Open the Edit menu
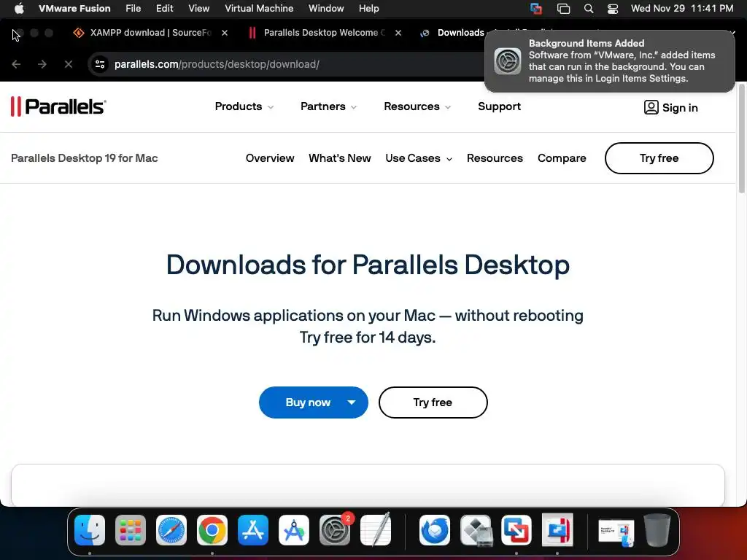 (x=164, y=8)
